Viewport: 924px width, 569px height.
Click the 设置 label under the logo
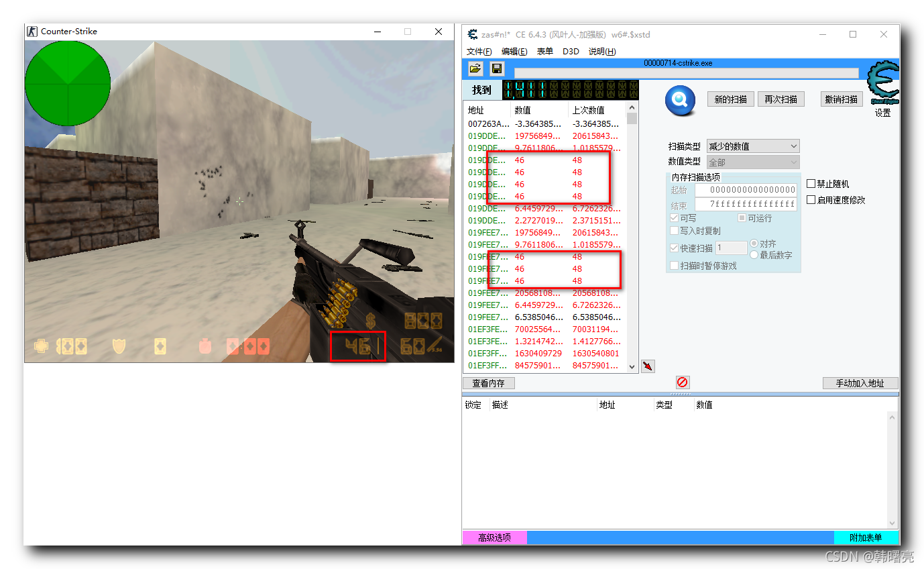tap(882, 113)
